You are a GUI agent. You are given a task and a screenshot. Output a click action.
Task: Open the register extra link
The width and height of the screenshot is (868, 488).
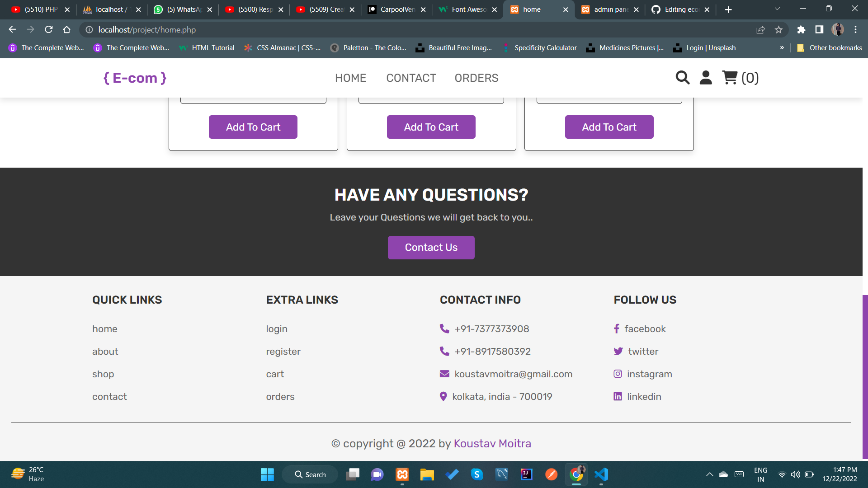click(x=283, y=352)
